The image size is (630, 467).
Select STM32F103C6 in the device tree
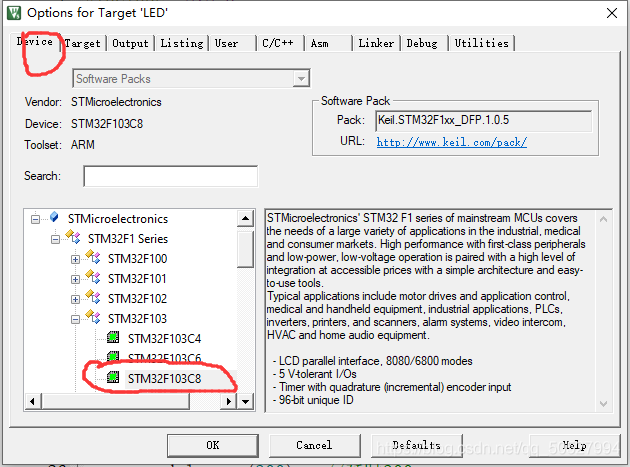[x=164, y=358]
